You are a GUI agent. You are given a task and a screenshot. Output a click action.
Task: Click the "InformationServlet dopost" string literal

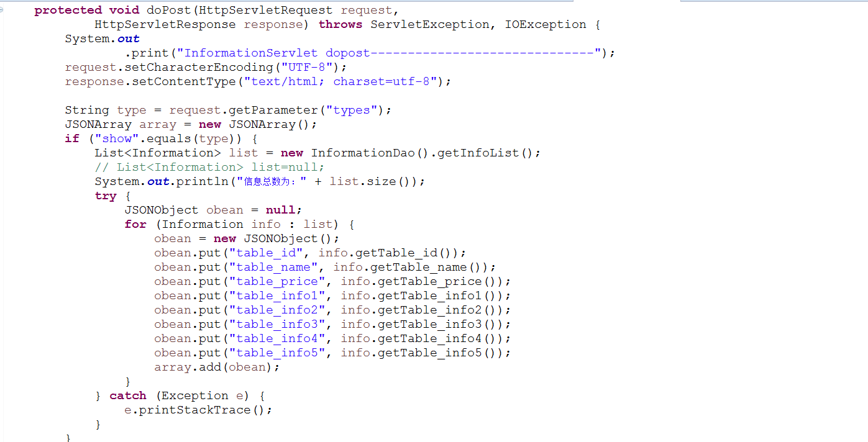click(389, 53)
